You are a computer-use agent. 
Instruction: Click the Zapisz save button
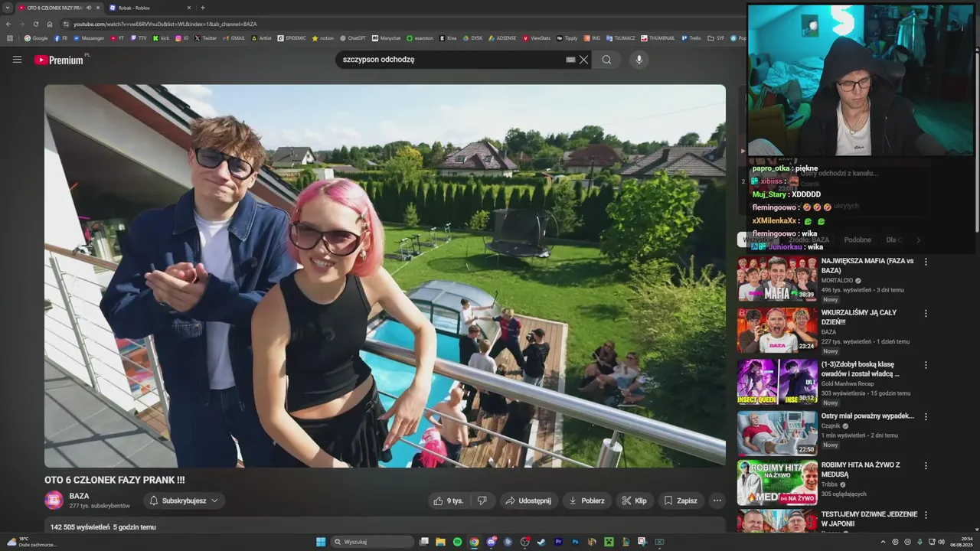pos(681,500)
